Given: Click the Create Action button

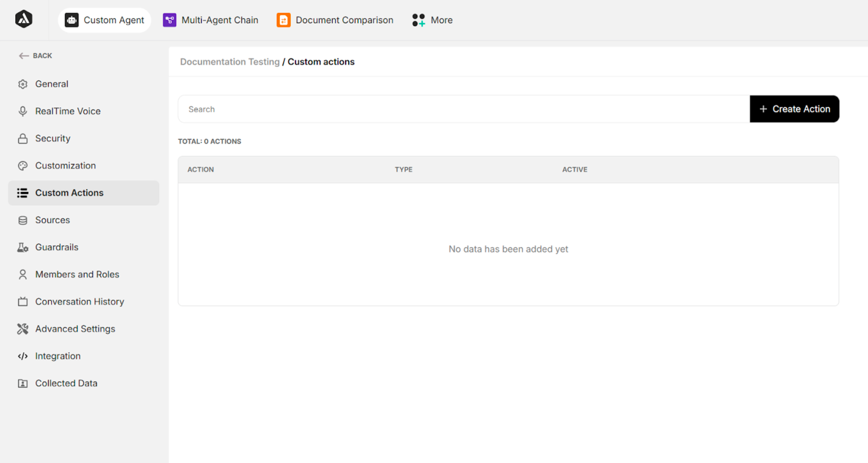Looking at the screenshot, I should coord(794,109).
